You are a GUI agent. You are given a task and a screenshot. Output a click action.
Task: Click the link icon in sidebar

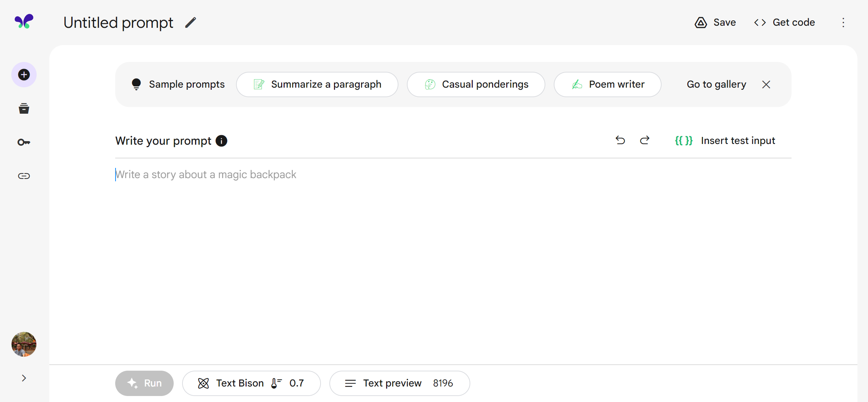point(24,176)
